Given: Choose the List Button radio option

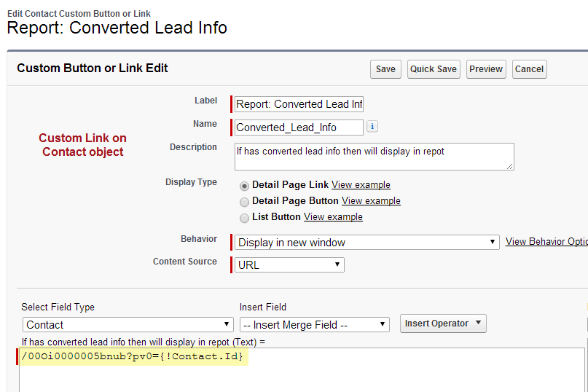Looking at the screenshot, I should tap(244, 218).
